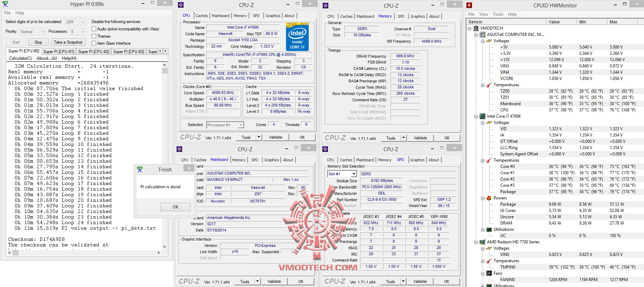Click OK in the Finish dialog
Image resolution: width=644 pixels, height=287 pixels.
point(176,207)
